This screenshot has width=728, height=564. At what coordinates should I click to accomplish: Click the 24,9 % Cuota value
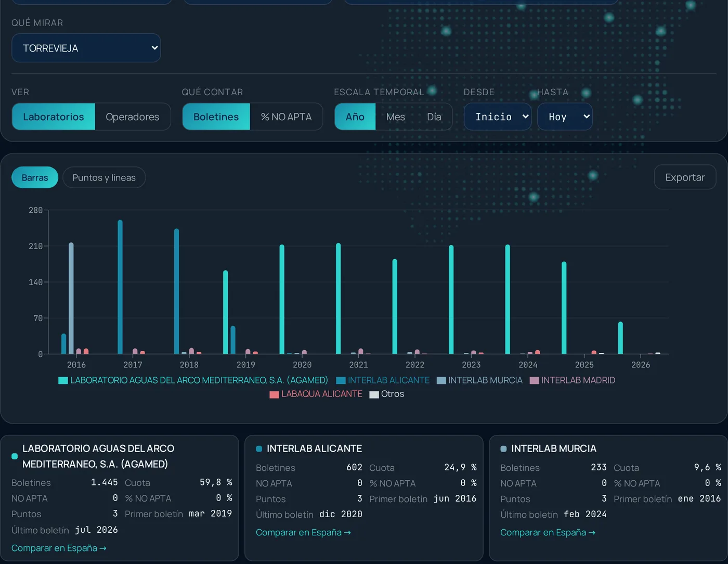460,467
